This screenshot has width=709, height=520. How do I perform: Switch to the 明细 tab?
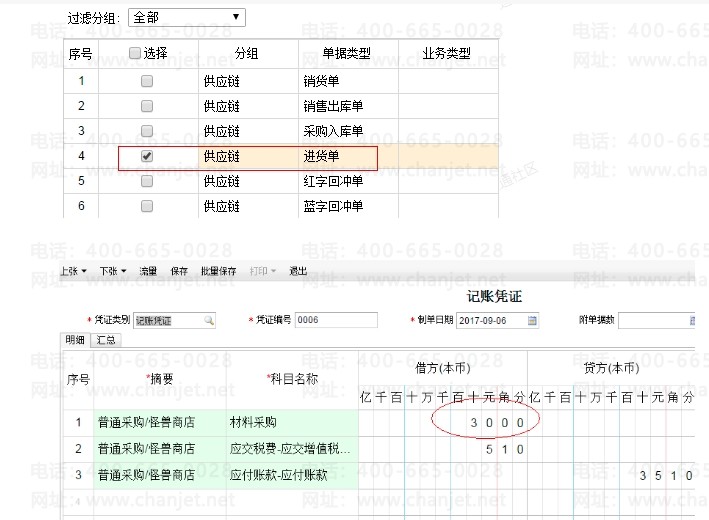pos(75,340)
